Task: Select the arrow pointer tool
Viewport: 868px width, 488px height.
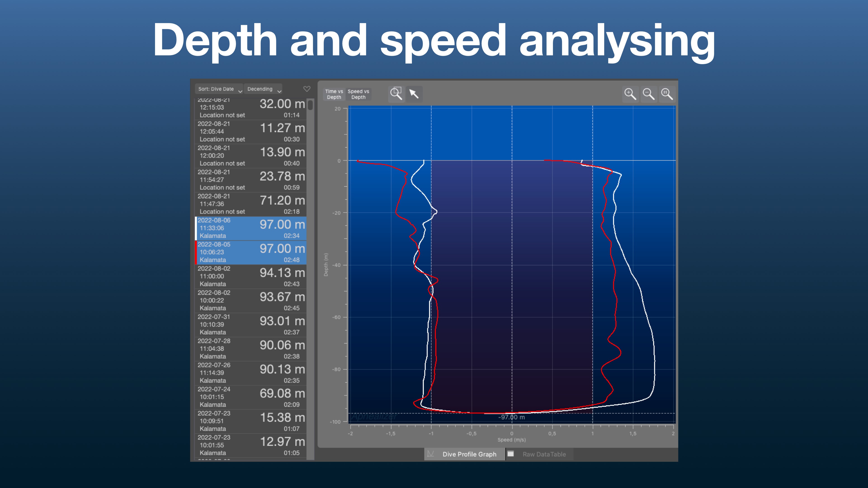Action: 414,94
